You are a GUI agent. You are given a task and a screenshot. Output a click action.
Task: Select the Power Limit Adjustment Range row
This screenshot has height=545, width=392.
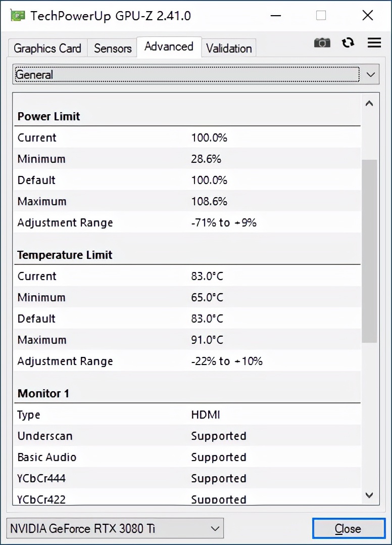click(187, 222)
